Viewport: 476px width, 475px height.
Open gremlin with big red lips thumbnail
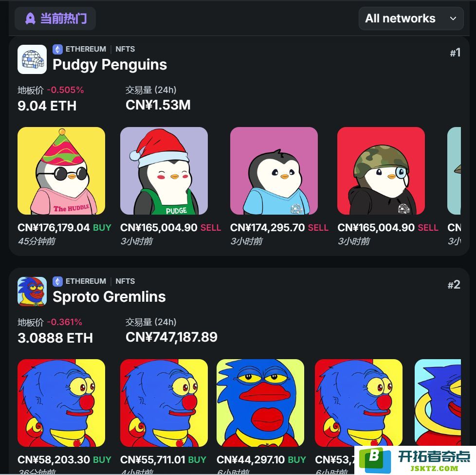tap(260, 403)
